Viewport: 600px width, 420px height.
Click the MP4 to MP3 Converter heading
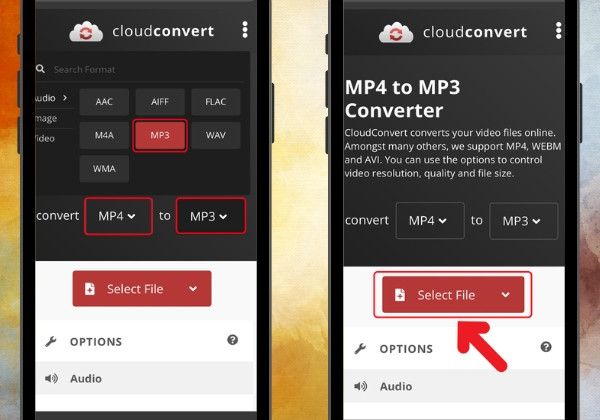point(403,99)
